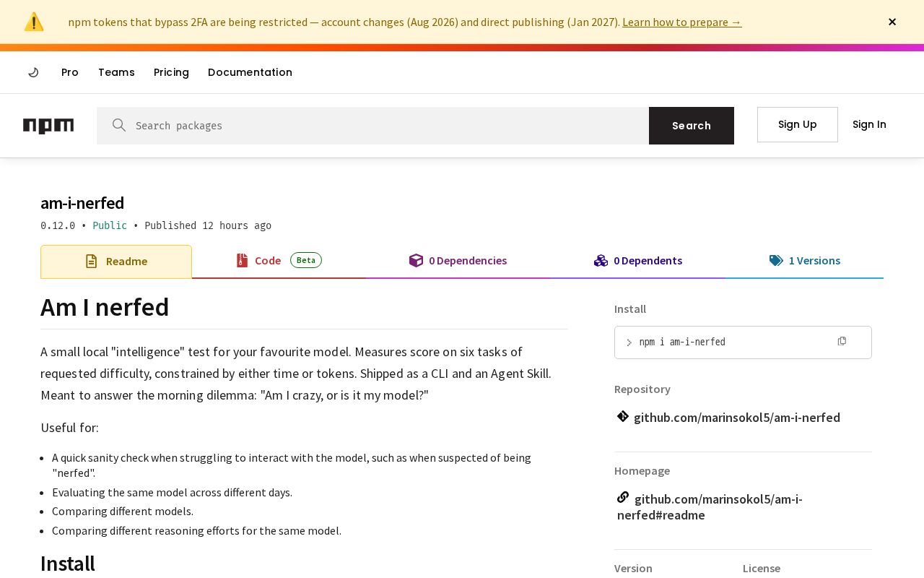Click the am-i-nerfed package title
Viewport: 924px width, 578px height.
click(82, 203)
